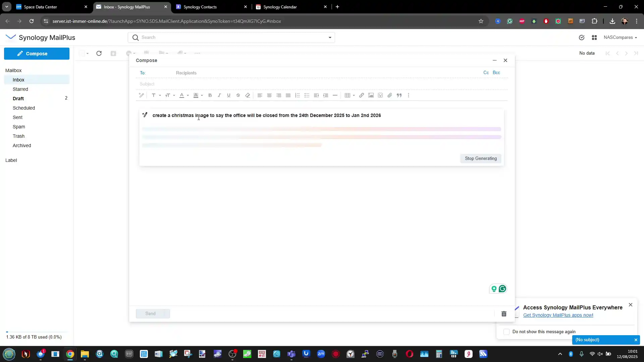Open the NASCompares account menu
Viewport: 644px width, 362px height.
click(620, 38)
